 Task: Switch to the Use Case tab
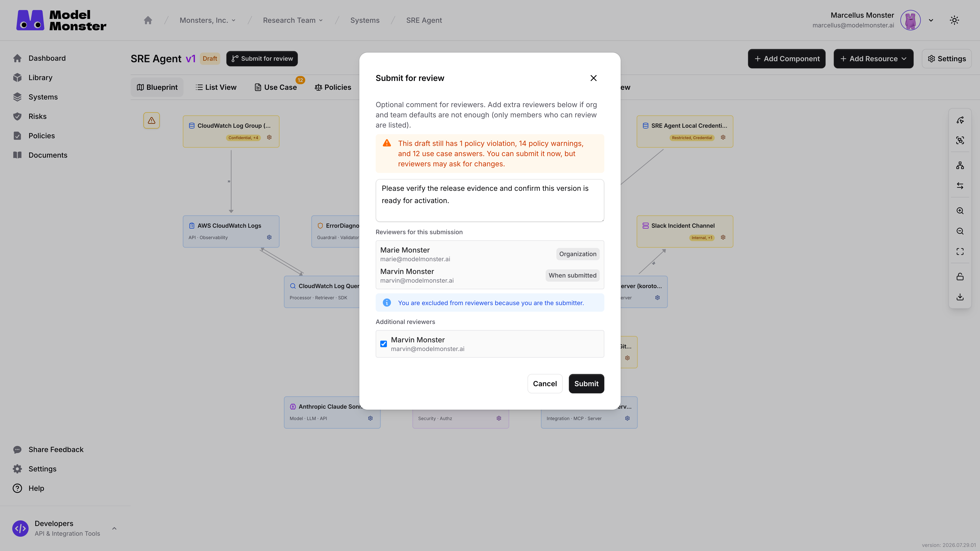tap(276, 87)
